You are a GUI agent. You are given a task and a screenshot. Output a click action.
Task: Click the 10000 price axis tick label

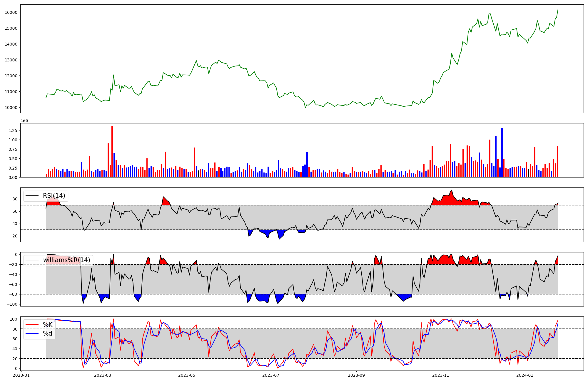tap(11, 108)
